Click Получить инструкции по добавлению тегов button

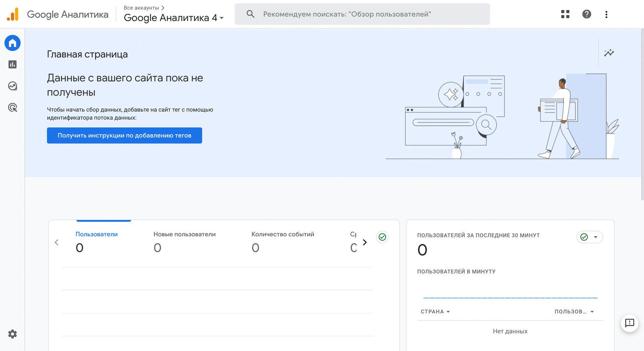point(124,135)
